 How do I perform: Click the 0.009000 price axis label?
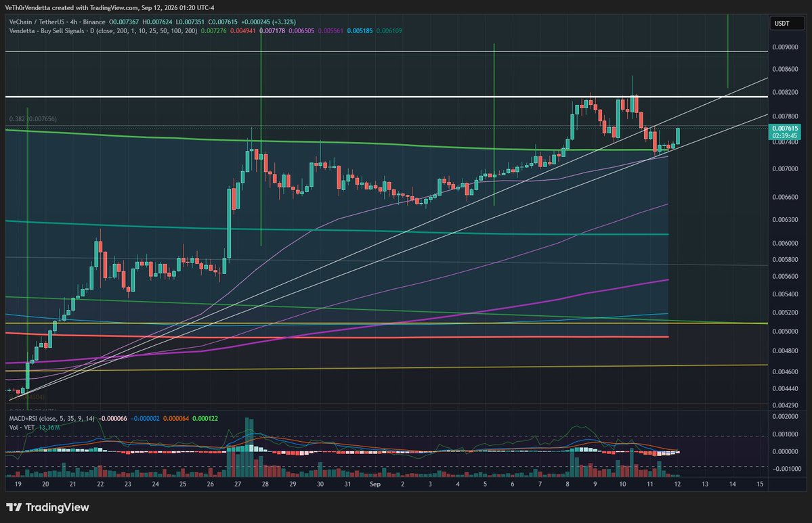coord(785,47)
